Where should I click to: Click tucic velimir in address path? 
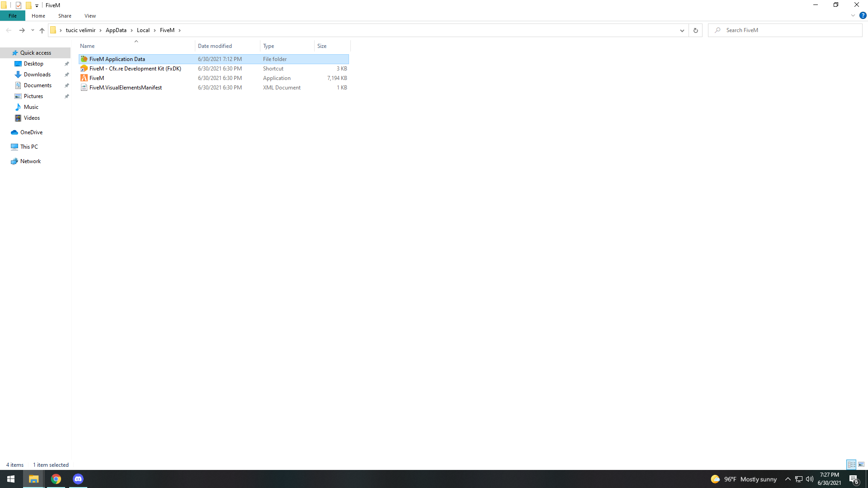click(80, 30)
